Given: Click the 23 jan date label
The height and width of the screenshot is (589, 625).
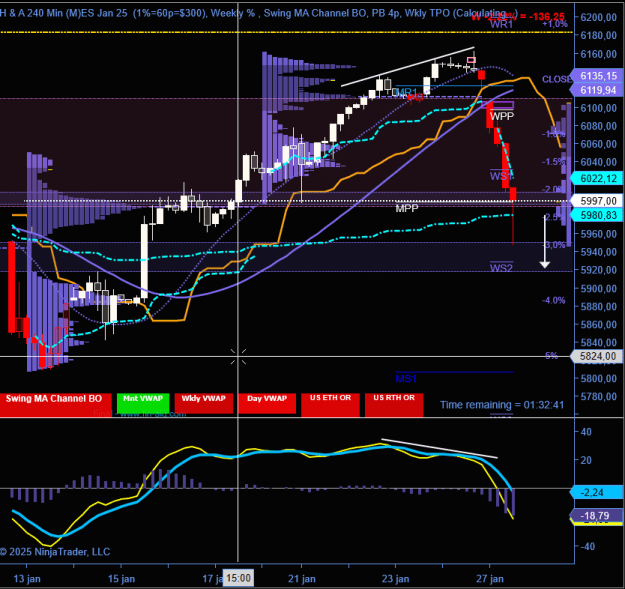Looking at the screenshot, I should [395, 579].
